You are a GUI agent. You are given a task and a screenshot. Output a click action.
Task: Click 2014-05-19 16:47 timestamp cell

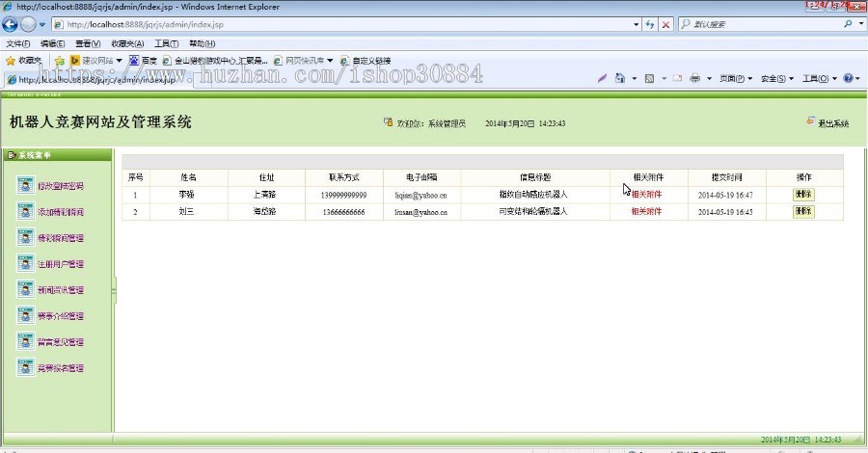click(x=725, y=195)
